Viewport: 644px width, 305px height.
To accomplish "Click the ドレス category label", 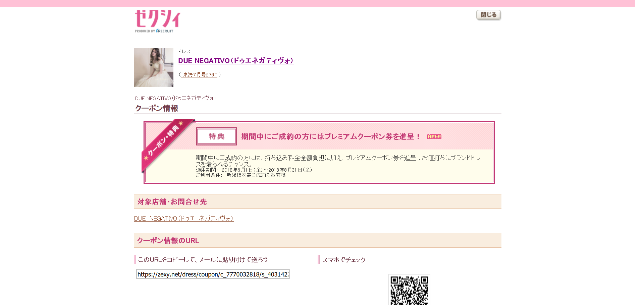I will (x=184, y=52).
